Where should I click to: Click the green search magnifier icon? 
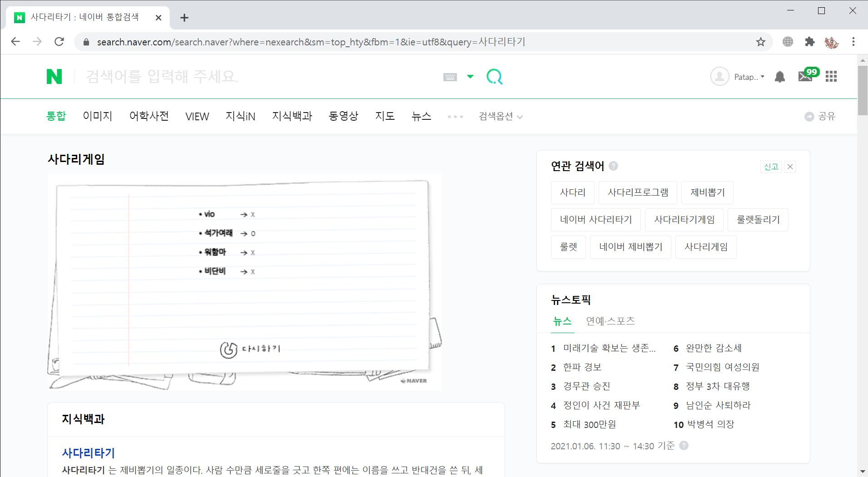click(x=494, y=77)
